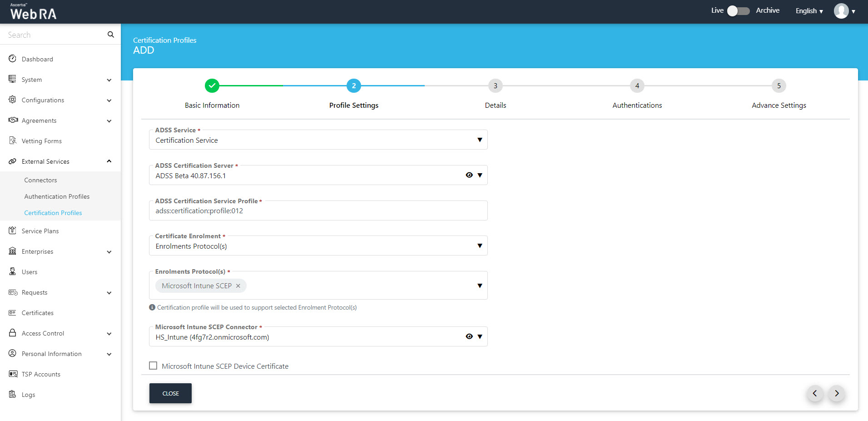868x421 pixels.
Task: Click the Configurations gear icon
Action: pos(13,100)
